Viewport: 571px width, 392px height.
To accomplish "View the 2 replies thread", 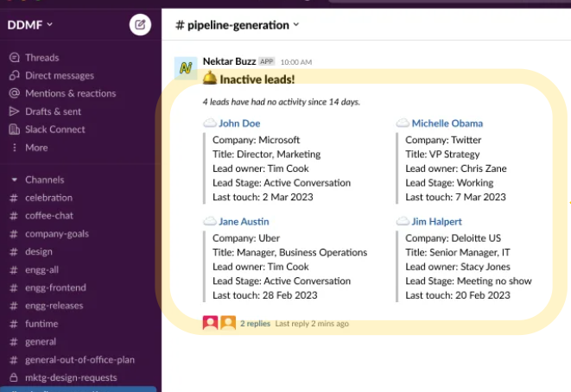I will [x=255, y=324].
